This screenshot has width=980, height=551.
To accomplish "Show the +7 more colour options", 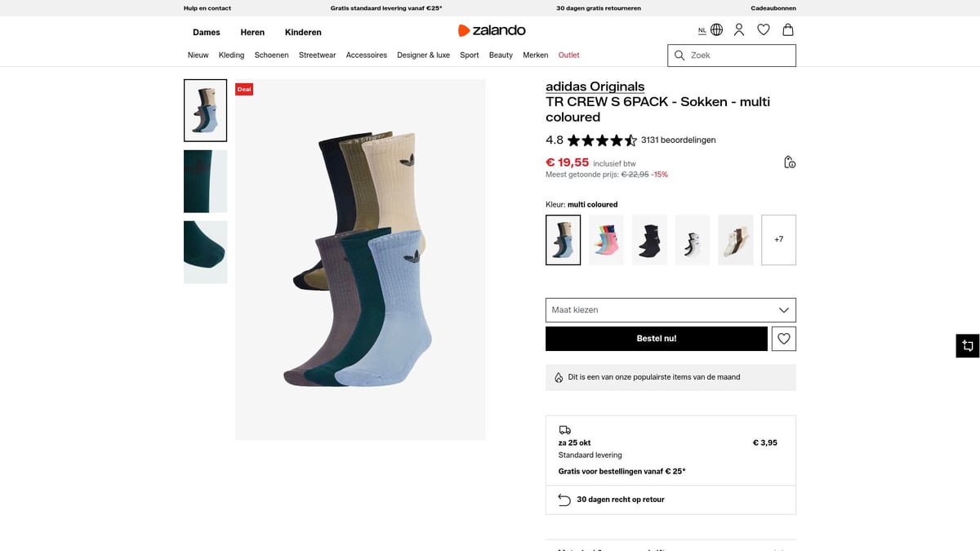I will point(778,240).
